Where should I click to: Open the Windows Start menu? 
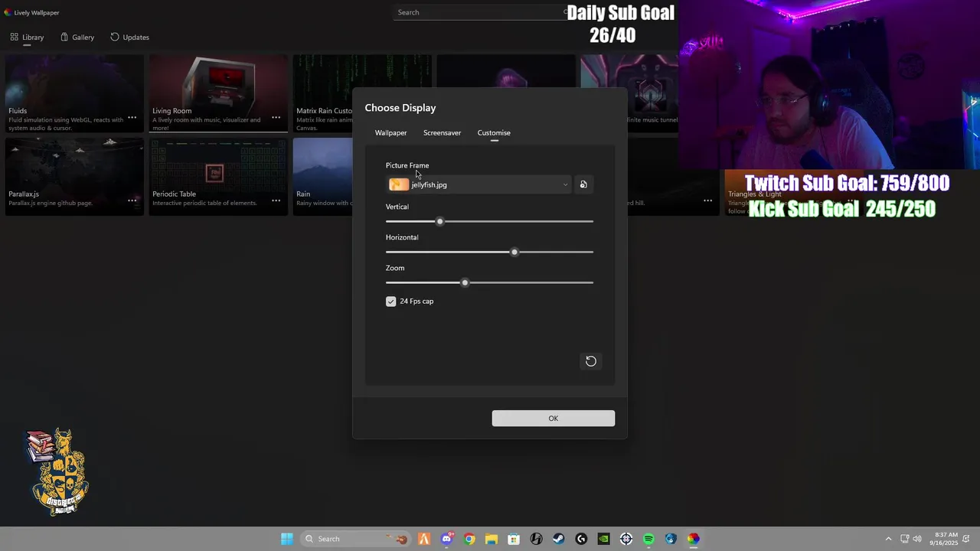pyautogui.click(x=286, y=539)
